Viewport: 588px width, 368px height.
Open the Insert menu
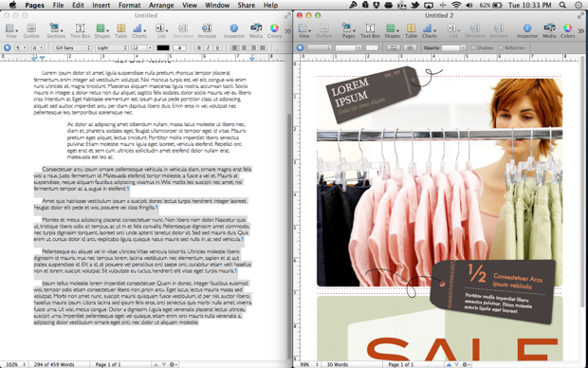101,5
